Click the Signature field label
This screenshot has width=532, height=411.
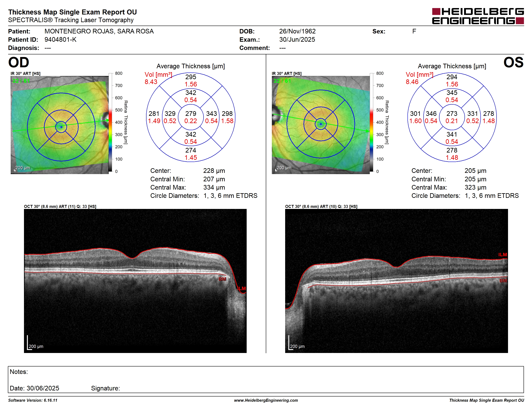coord(105,388)
